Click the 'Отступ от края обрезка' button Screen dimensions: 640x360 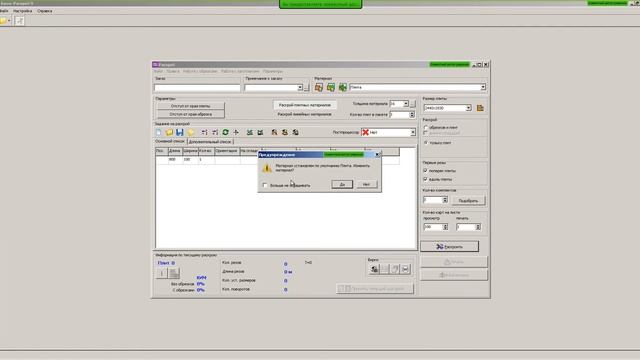pyautogui.click(x=191, y=114)
